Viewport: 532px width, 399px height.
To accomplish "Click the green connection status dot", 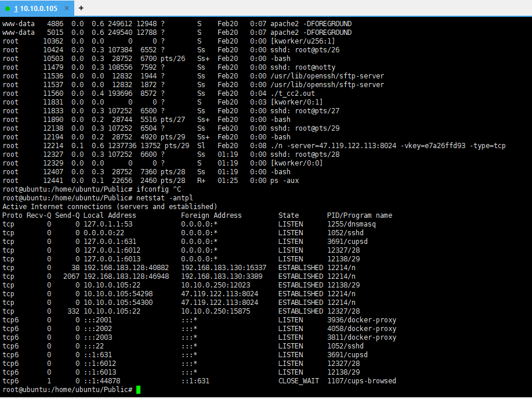I will [8, 8].
